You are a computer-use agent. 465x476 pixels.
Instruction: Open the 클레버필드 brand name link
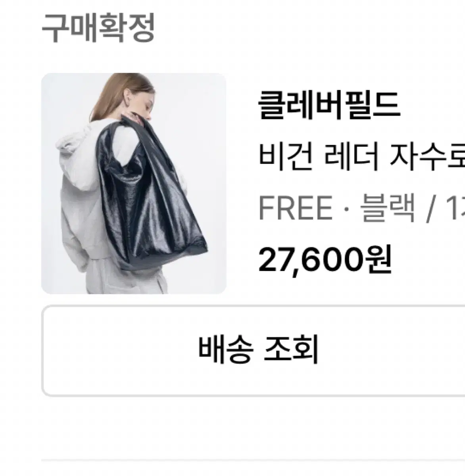coord(329,106)
